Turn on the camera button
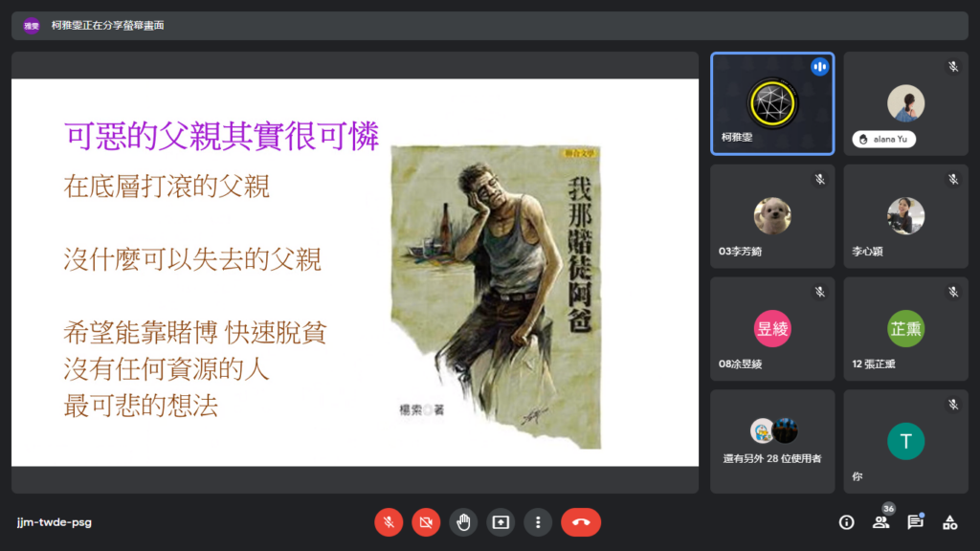The image size is (980, 551). (426, 522)
